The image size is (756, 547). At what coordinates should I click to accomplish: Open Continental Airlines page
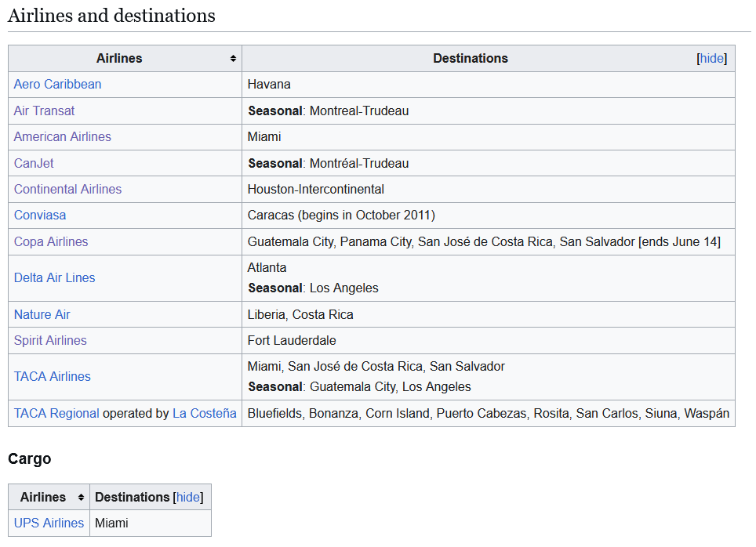tap(68, 190)
